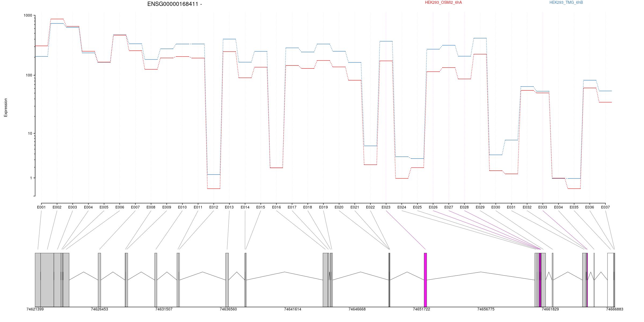Click exon label E027
This screenshot has width=644, height=322.
pyautogui.click(x=449, y=207)
